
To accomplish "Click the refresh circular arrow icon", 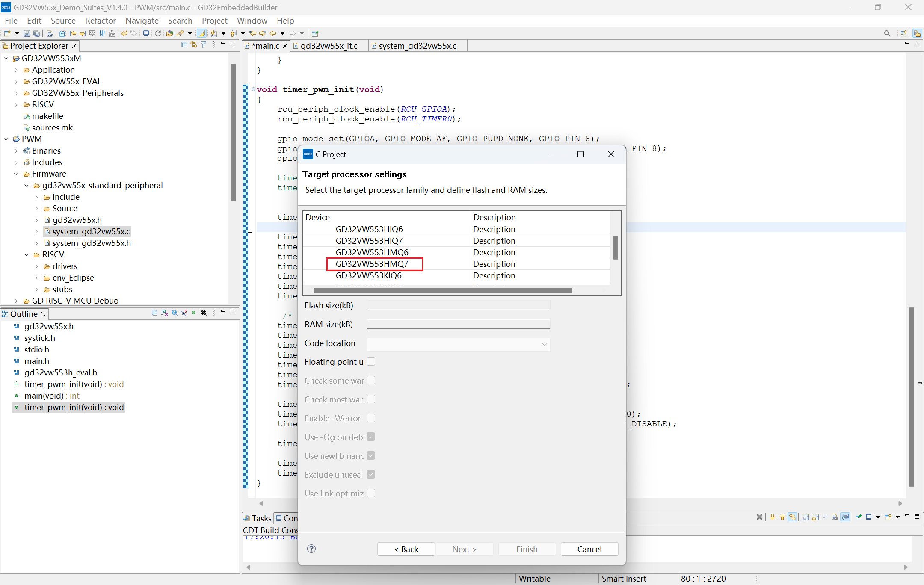I will 158,33.
